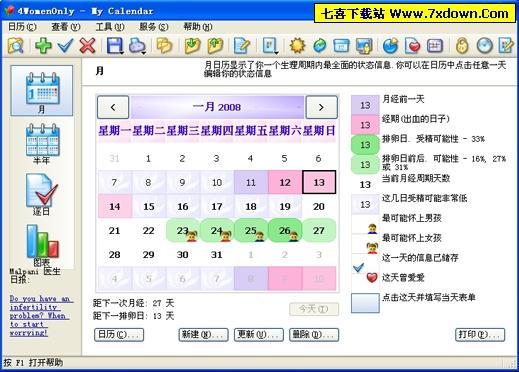Select January 1 in the calendar
The width and height of the screenshot is (519, 372).
click(x=149, y=158)
